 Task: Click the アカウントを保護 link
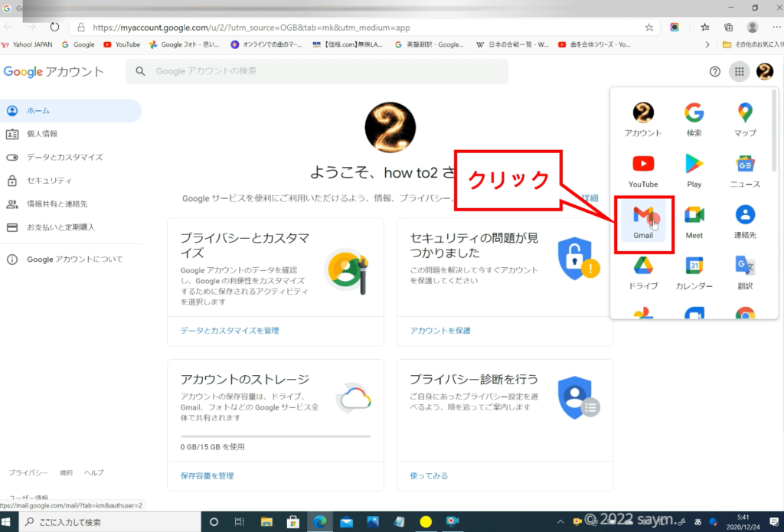coord(440,331)
